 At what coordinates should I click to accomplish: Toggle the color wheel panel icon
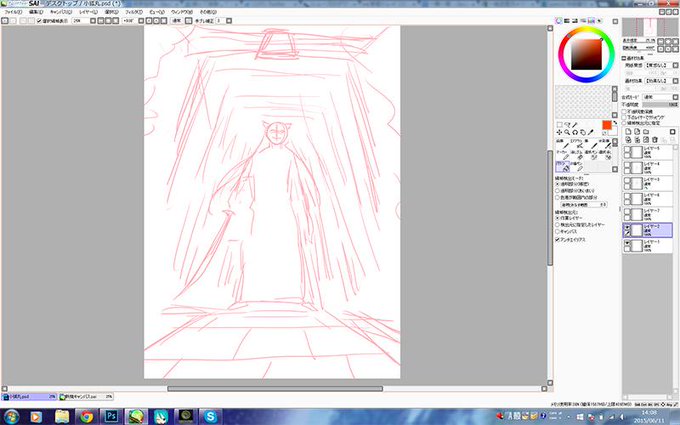(559, 21)
